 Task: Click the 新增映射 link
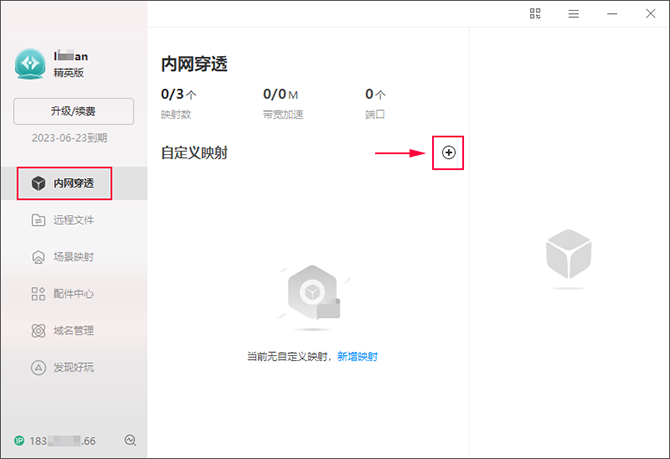click(x=358, y=356)
